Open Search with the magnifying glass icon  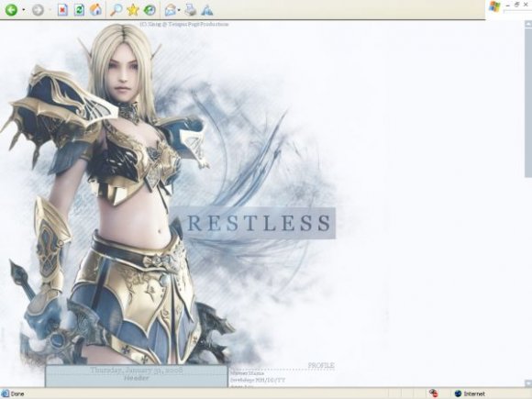116,10
